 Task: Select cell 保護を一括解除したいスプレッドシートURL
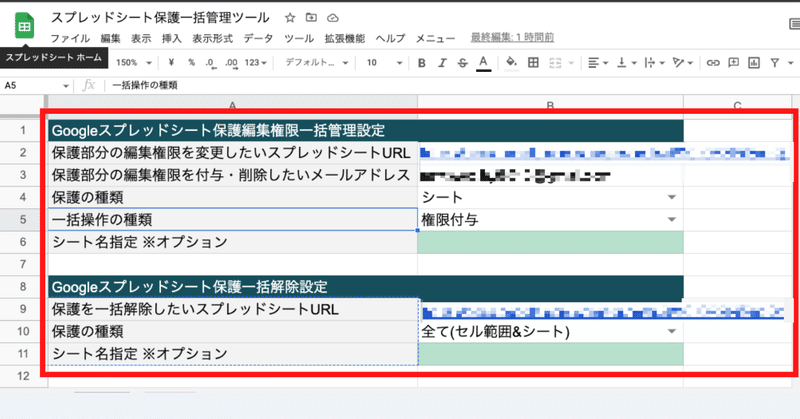pos(233,309)
